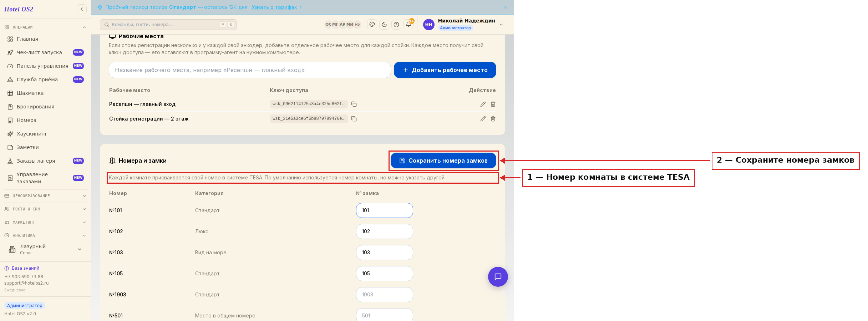Focus lock number field for №101
The image size is (868, 321).
click(x=385, y=210)
